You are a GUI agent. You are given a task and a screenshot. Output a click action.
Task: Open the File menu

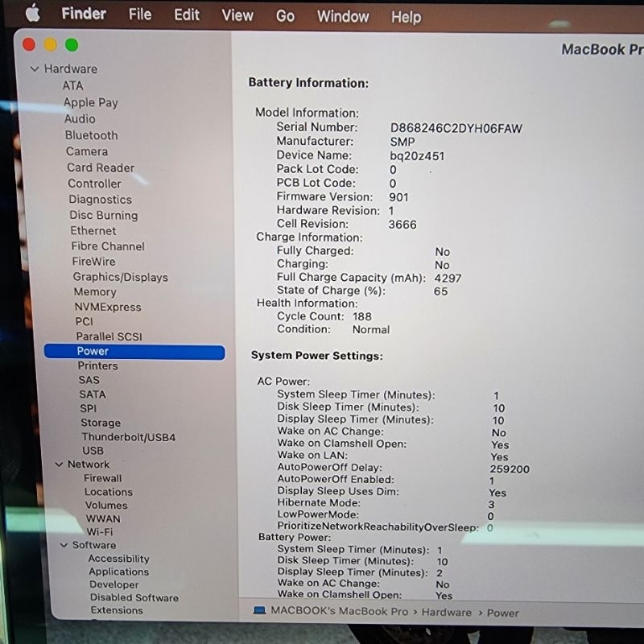pyautogui.click(x=140, y=14)
